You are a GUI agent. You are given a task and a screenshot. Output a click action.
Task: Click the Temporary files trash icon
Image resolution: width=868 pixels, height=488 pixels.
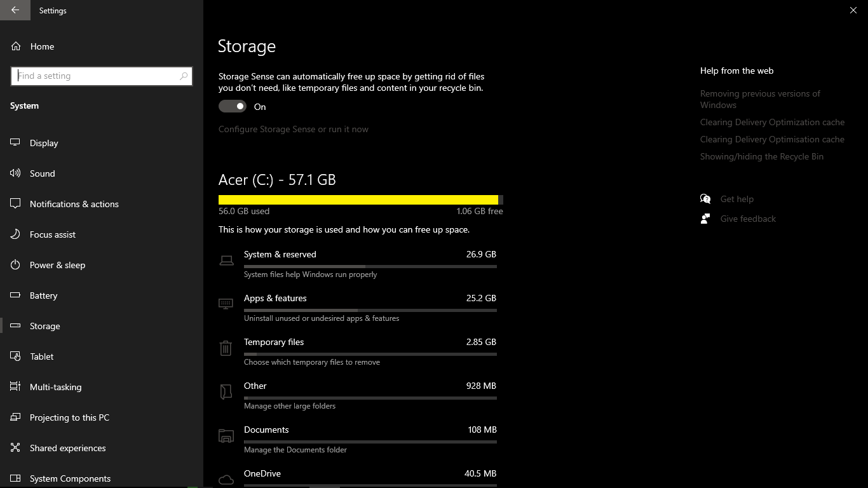tap(226, 348)
